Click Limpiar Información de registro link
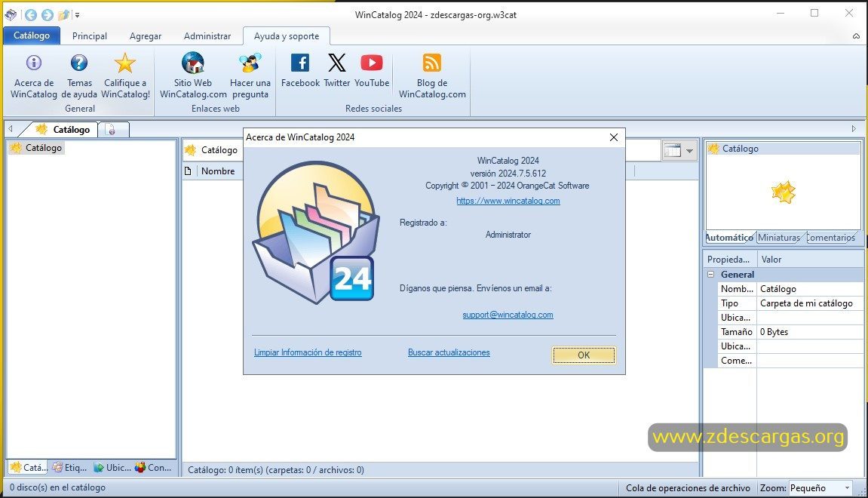The height and width of the screenshot is (498, 868). 308,352
